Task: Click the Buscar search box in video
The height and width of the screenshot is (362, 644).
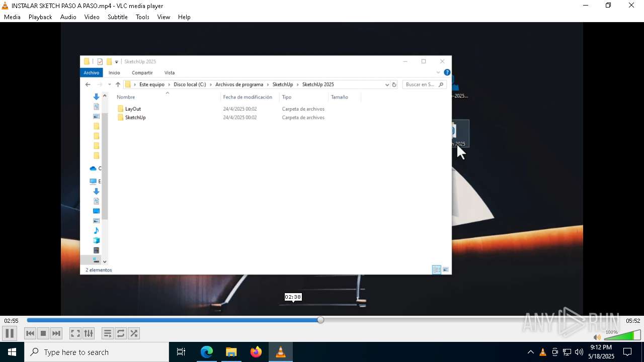Action: tap(424, 84)
